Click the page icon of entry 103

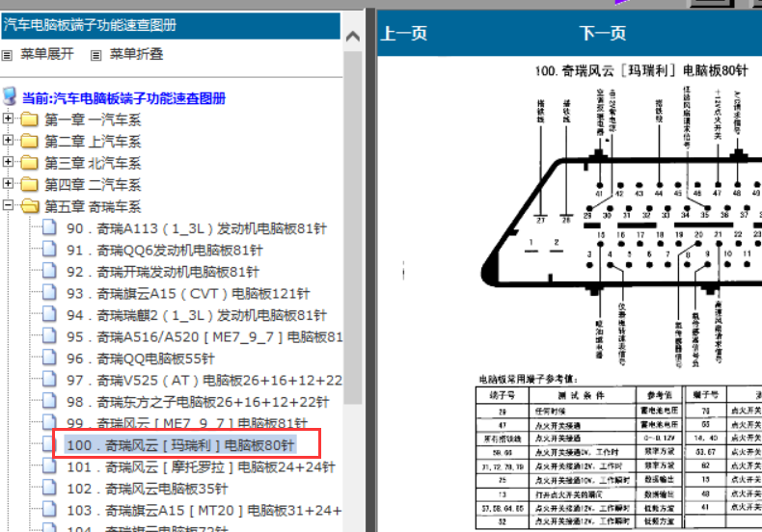click(49, 509)
